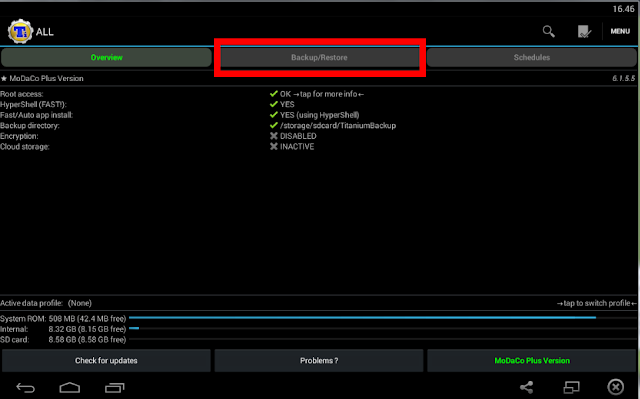
Task: Click the 16.46 clock in status bar
Action: (624, 9)
